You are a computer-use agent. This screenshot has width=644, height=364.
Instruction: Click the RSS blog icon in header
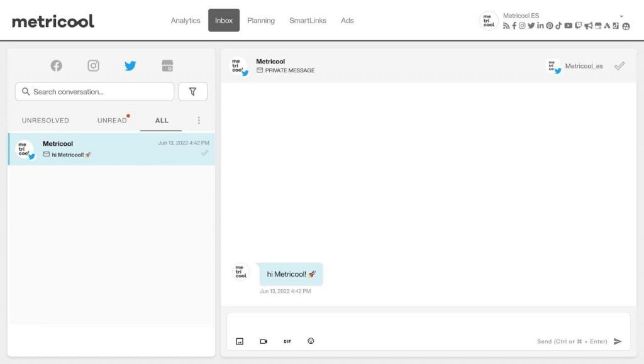click(506, 26)
